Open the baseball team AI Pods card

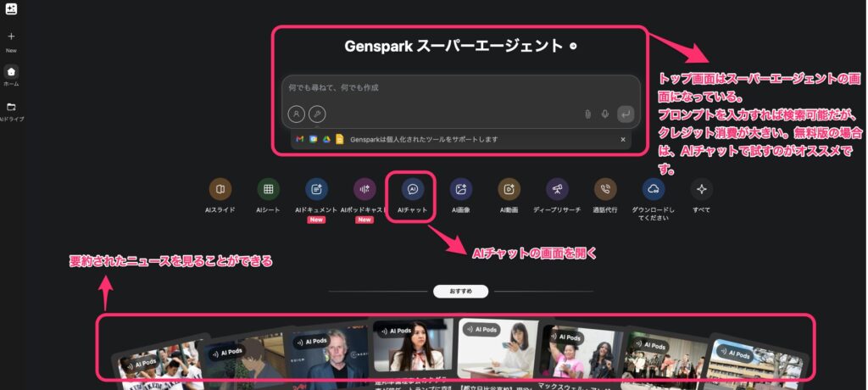(160, 363)
